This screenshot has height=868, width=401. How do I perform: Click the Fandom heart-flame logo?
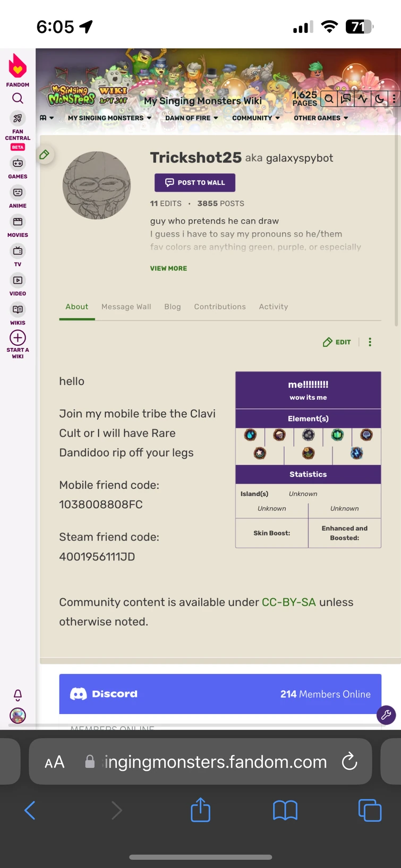[x=18, y=66]
